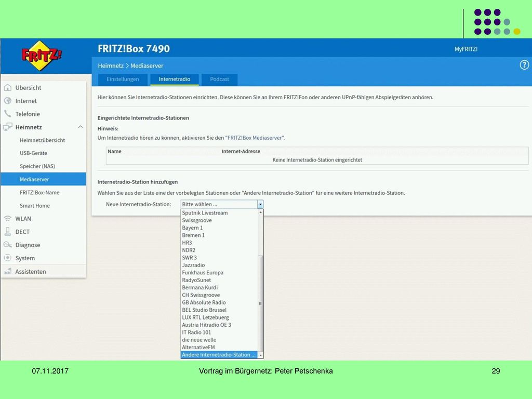
Task: Click the Übersicht house icon
Action: (x=7, y=87)
